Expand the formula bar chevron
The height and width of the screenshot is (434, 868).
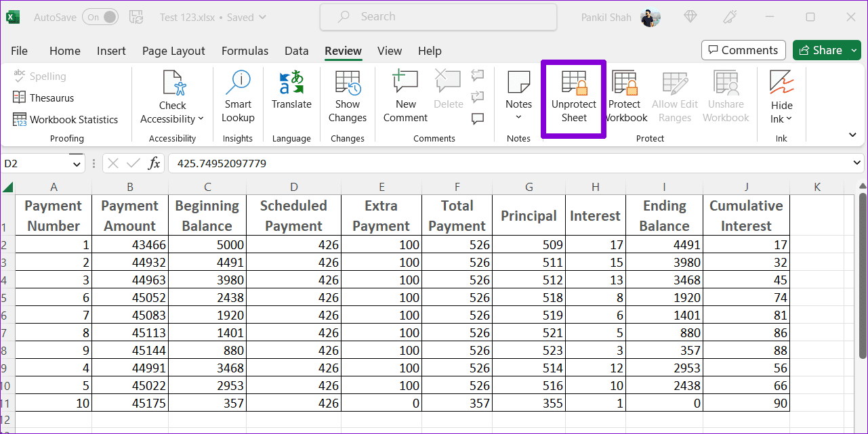pos(858,163)
